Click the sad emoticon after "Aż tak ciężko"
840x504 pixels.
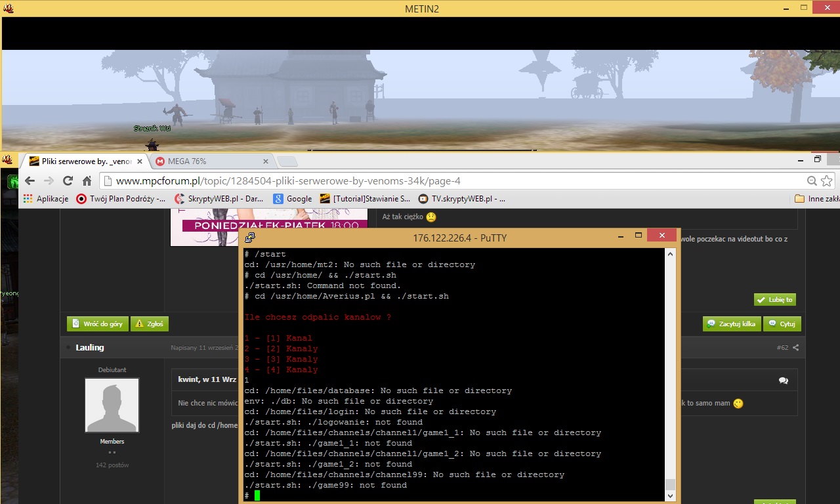tap(431, 217)
